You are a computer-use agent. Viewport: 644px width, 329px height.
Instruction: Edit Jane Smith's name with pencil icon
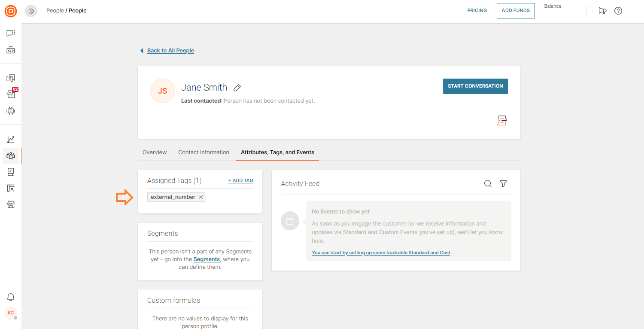tap(237, 88)
